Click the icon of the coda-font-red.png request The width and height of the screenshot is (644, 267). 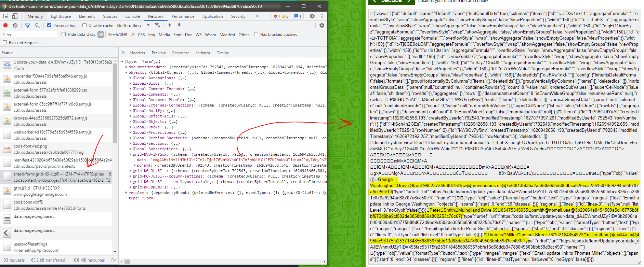point(7,149)
